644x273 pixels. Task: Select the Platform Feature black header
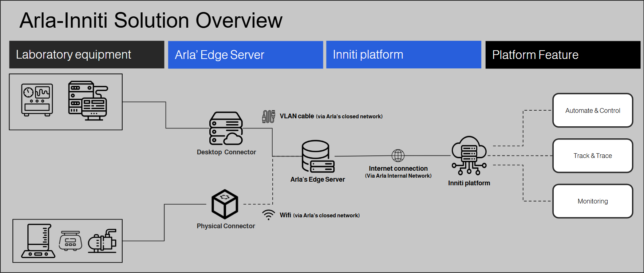pos(563,55)
